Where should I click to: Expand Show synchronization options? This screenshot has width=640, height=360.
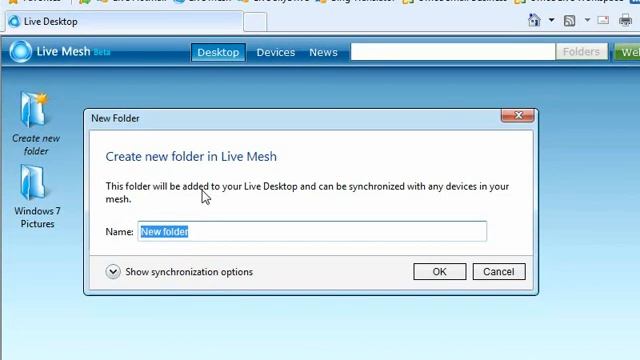click(179, 272)
